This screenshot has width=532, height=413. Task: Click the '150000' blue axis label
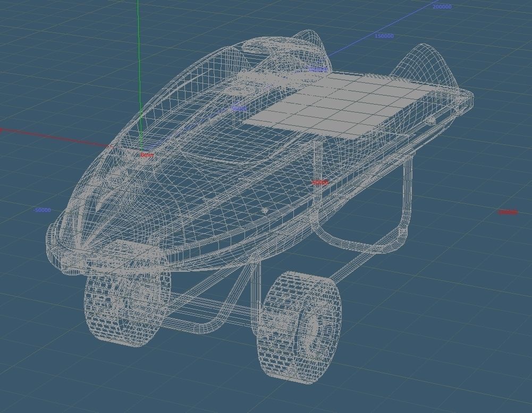click(384, 36)
